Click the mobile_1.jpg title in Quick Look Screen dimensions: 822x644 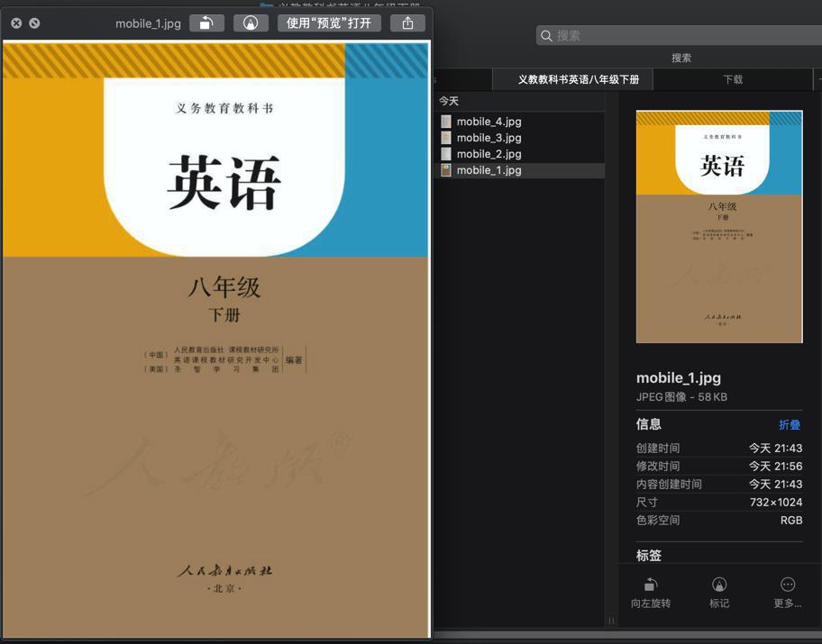pyautogui.click(x=148, y=23)
